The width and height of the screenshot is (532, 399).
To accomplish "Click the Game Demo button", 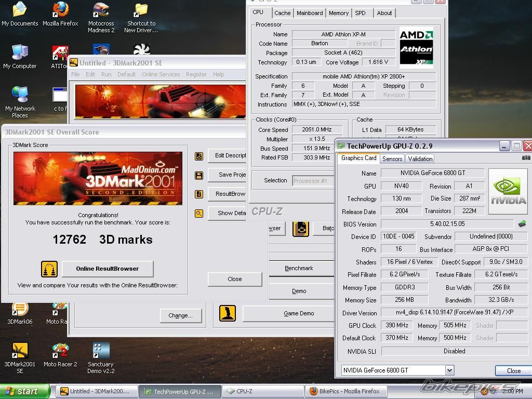I will [298, 313].
